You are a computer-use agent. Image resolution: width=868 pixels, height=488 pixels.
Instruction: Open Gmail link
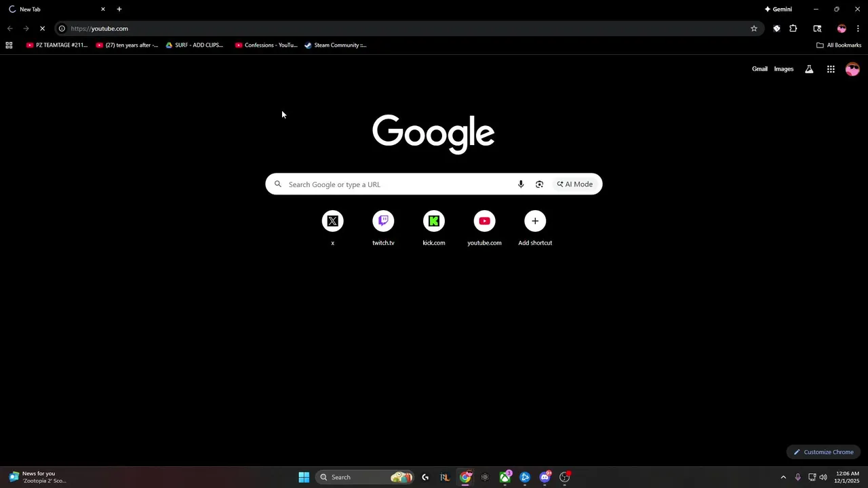click(759, 69)
